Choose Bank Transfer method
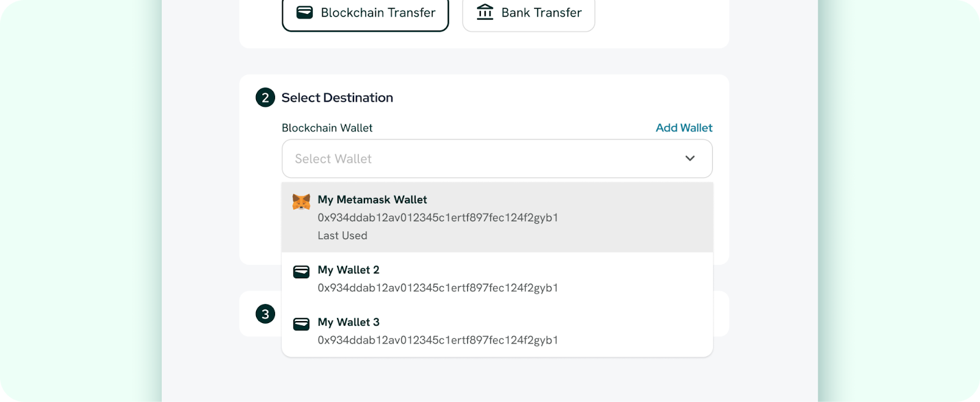The image size is (980, 402). point(529,13)
